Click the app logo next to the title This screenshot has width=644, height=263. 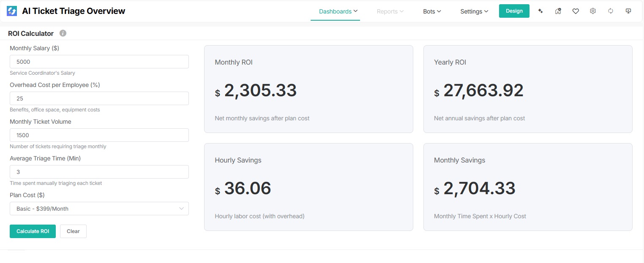12,11
